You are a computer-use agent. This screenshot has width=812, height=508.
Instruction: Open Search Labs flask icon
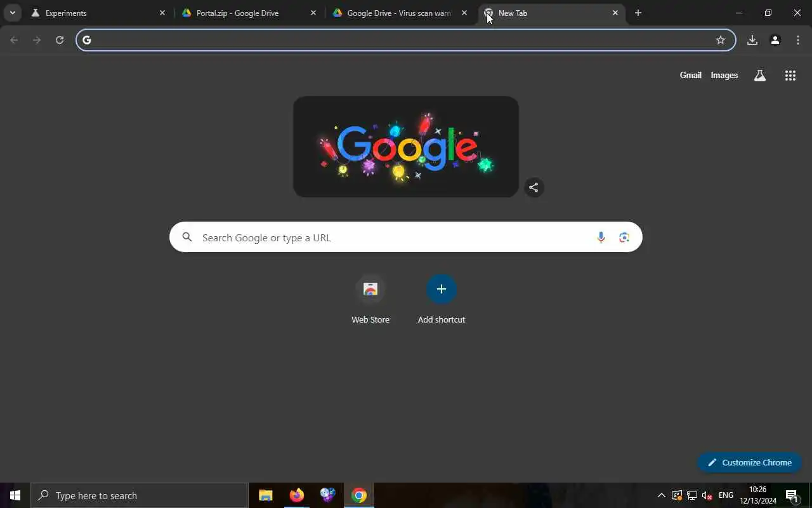coord(760,76)
